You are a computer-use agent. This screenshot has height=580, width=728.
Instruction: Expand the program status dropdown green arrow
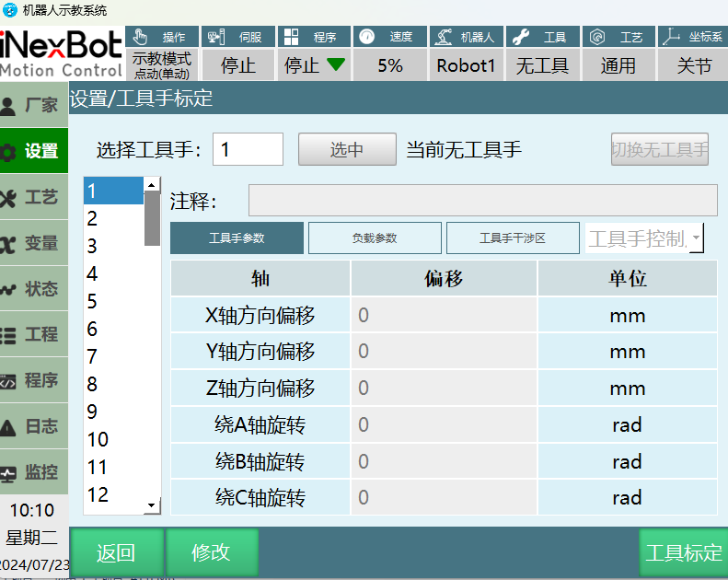[336, 65]
